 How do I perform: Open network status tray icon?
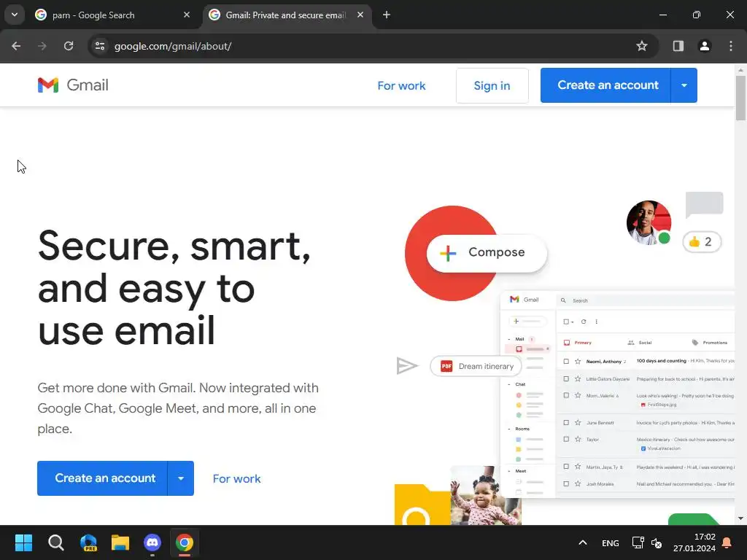(638, 542)
